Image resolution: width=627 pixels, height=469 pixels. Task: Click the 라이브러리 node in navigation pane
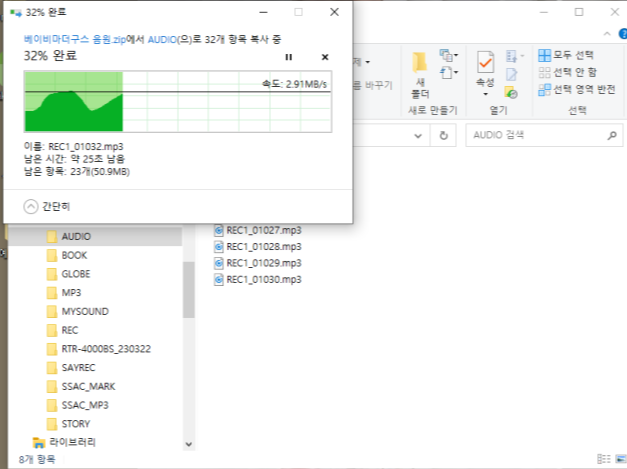tap(72, 442)
